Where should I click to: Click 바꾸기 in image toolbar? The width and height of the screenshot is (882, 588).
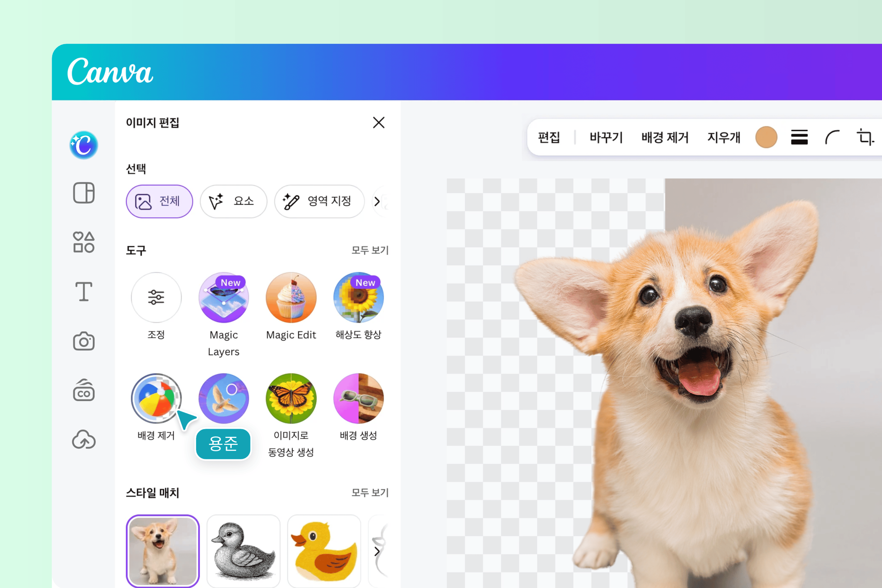(606, 137)
